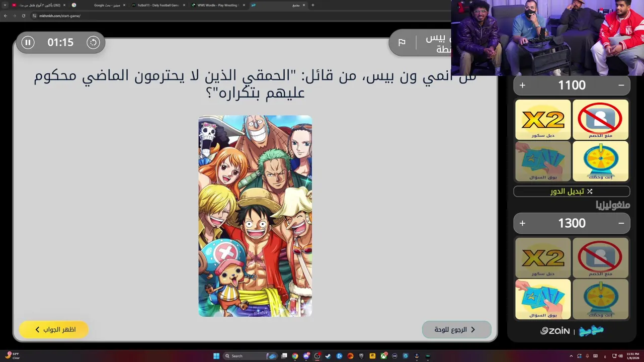Open Steam from the taskbar
This screenshot has width=644, height=362.
pyautogui.click(x=328, y=356)
